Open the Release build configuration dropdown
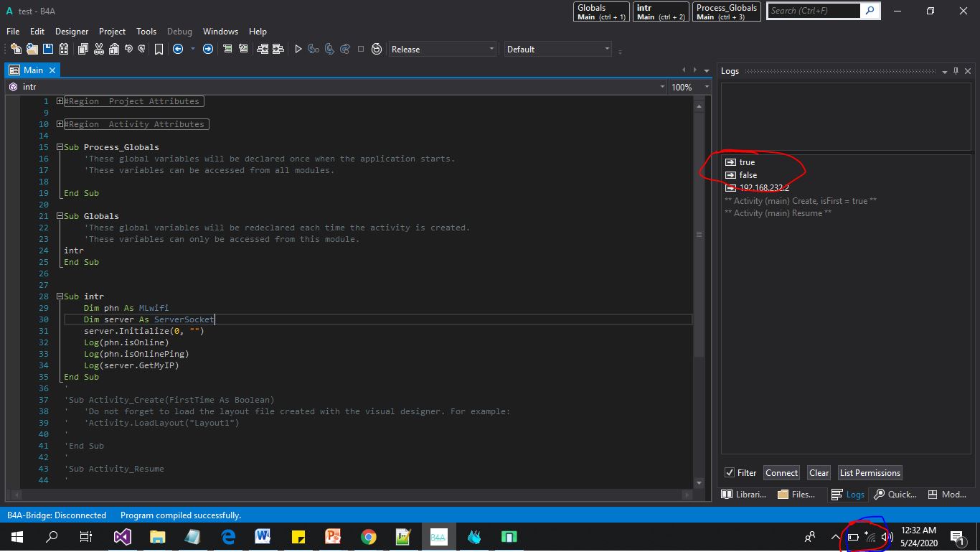 (442, 49)
